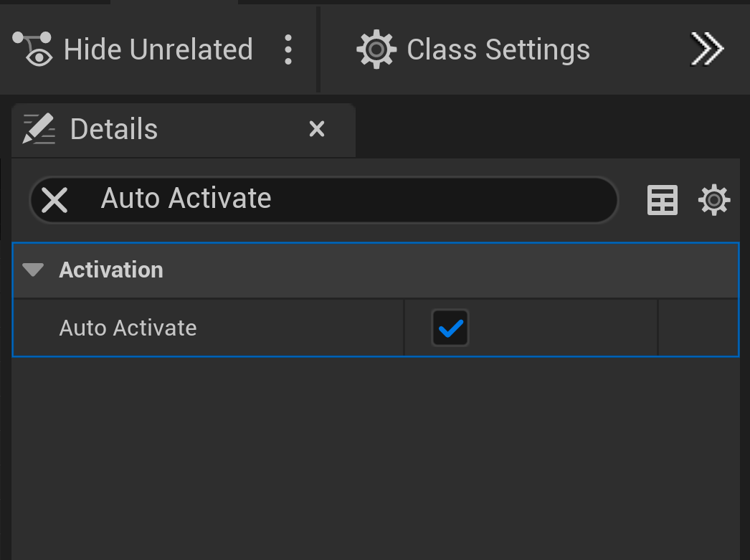The image size is (750, 560).
Task: Open Details view options gear icon
Action: (714, 200)
